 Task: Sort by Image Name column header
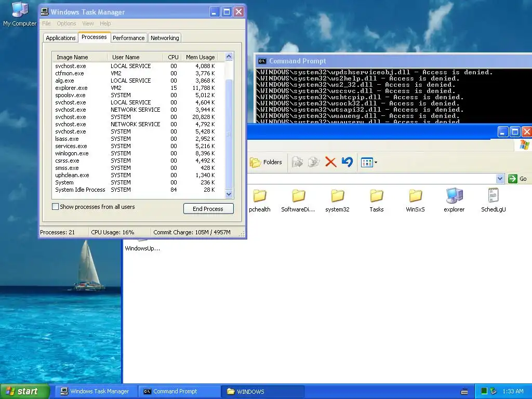click(x=79, y=57)
